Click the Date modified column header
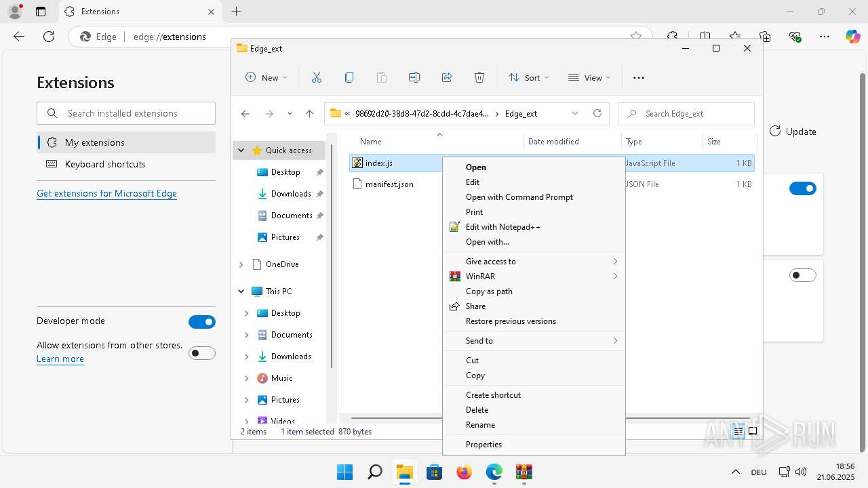The height and width of the screenshot is (488, 868). point(573,142)
